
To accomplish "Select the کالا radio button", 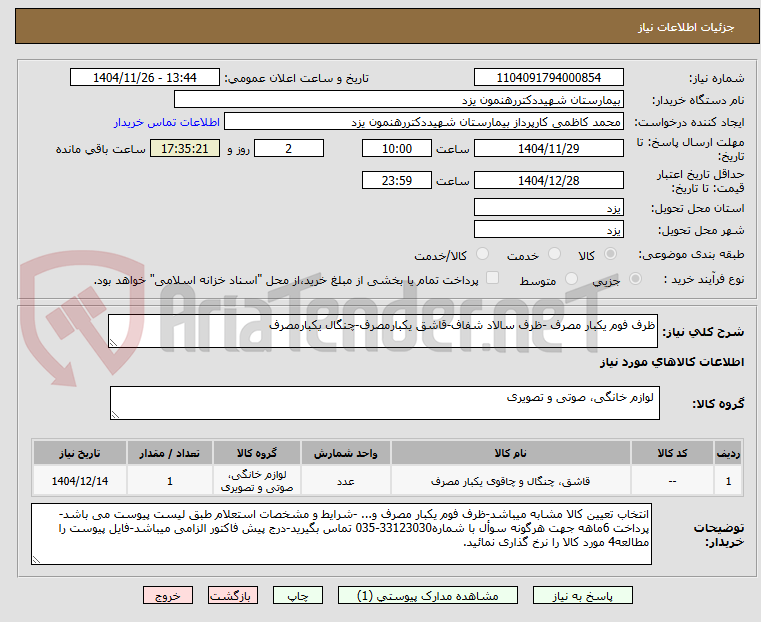I will click(611, 254).
